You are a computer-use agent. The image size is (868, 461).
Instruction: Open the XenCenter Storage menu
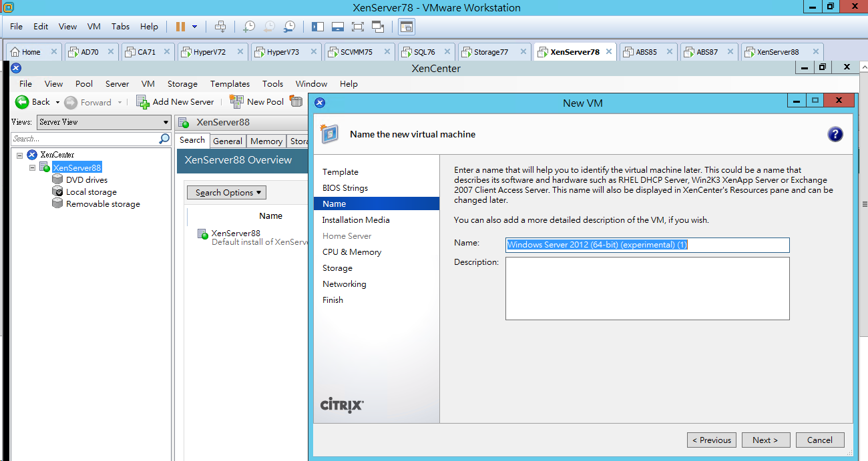[x=182, y=84]
